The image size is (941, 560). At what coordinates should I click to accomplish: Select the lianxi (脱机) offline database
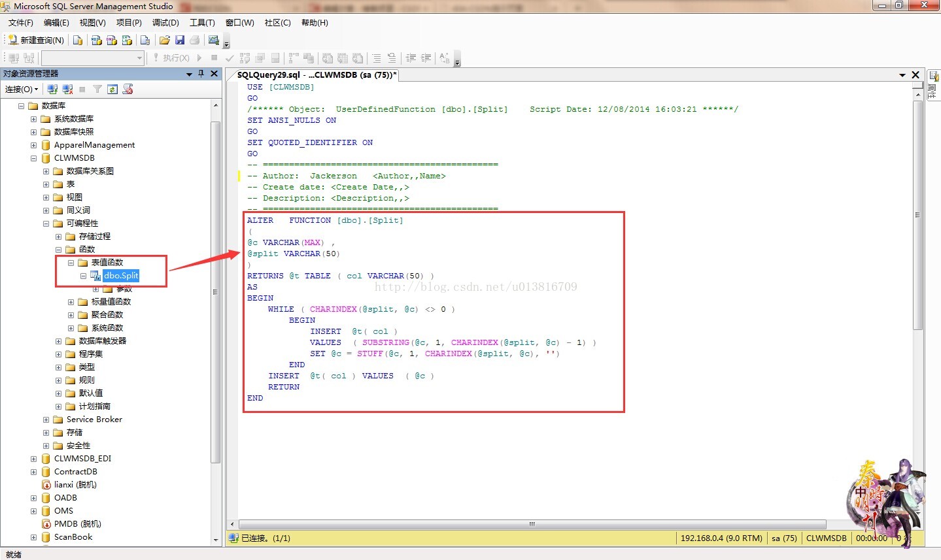75,485
